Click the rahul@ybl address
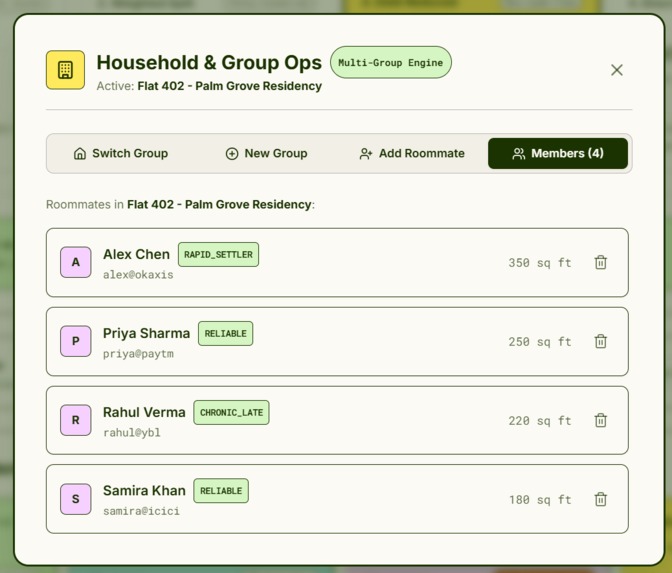672x573 pixels. pos(132,433)
